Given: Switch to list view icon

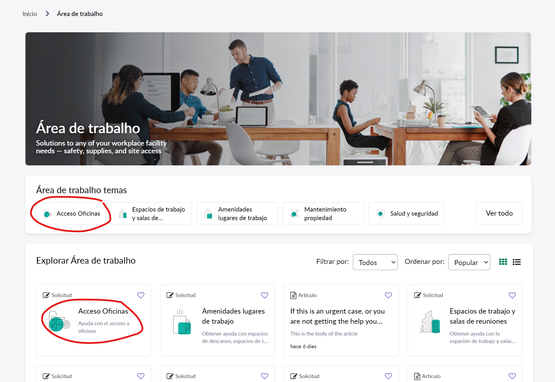Looking at the screenshot, I should click(517, 262).
